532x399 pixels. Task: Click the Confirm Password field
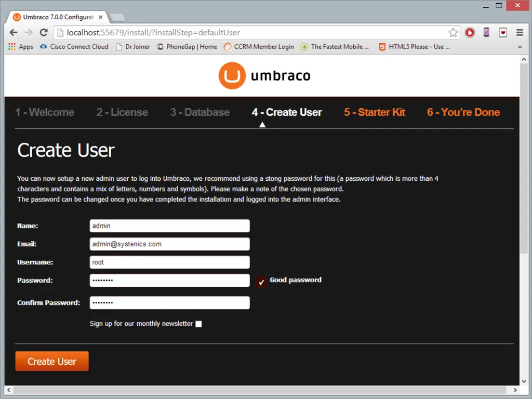169,303
